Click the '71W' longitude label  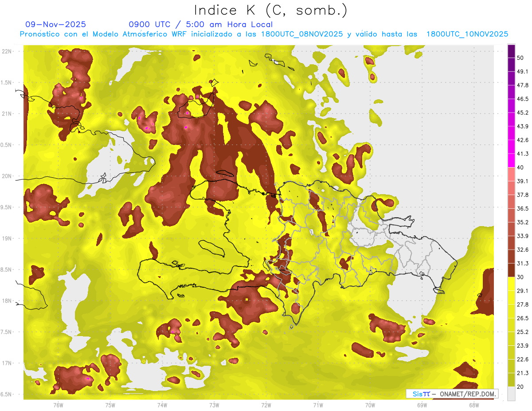(x=318, y=405)
